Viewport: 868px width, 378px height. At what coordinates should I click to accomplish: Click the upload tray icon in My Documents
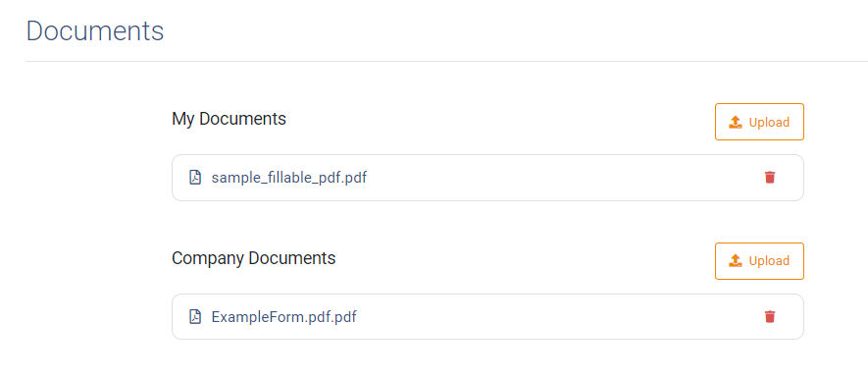(735, 122)
